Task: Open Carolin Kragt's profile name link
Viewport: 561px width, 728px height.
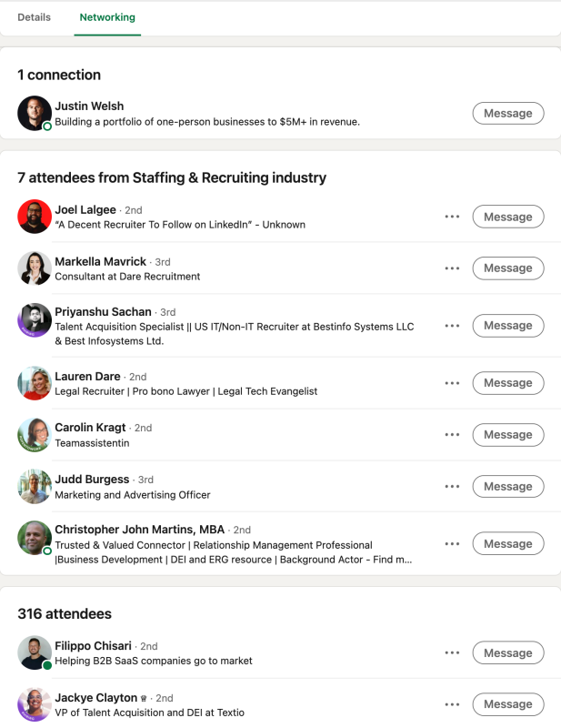Action: pos(90,427)
